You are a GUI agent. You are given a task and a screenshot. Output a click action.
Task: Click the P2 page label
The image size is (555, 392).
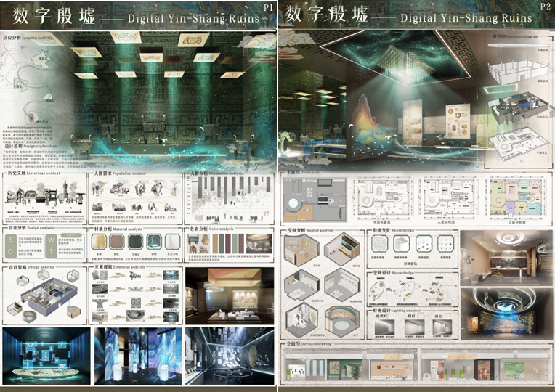[x=546, y=7]
